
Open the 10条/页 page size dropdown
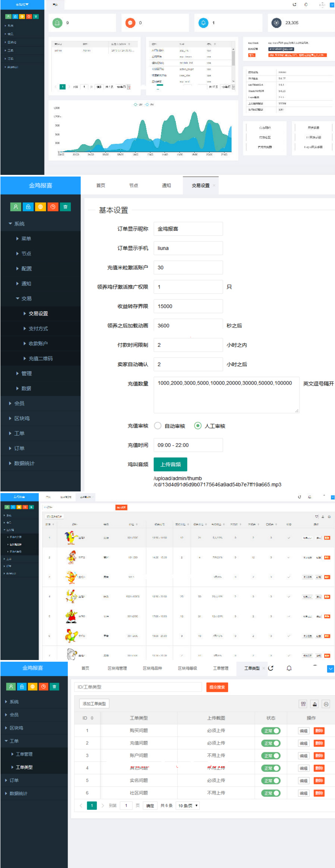click(188, 806)
